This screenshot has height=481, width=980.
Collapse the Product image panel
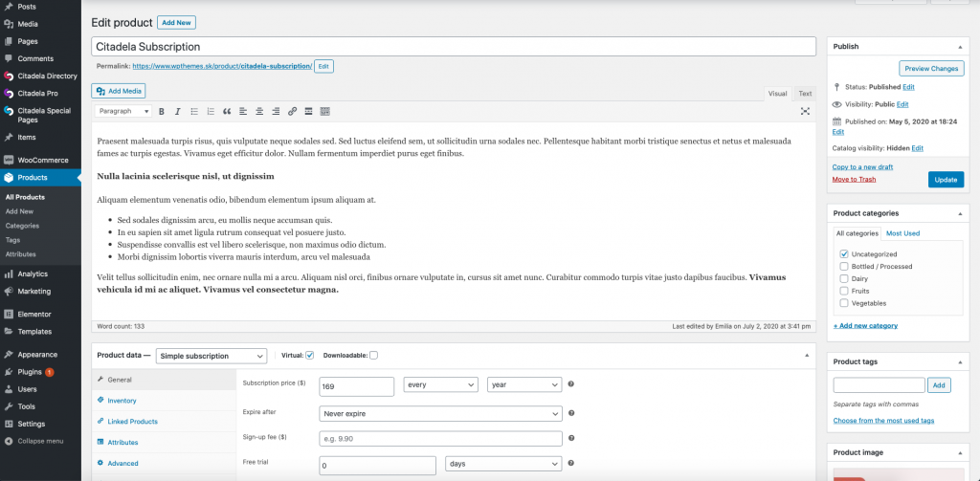pyautogui.click(x=960, y=453)
